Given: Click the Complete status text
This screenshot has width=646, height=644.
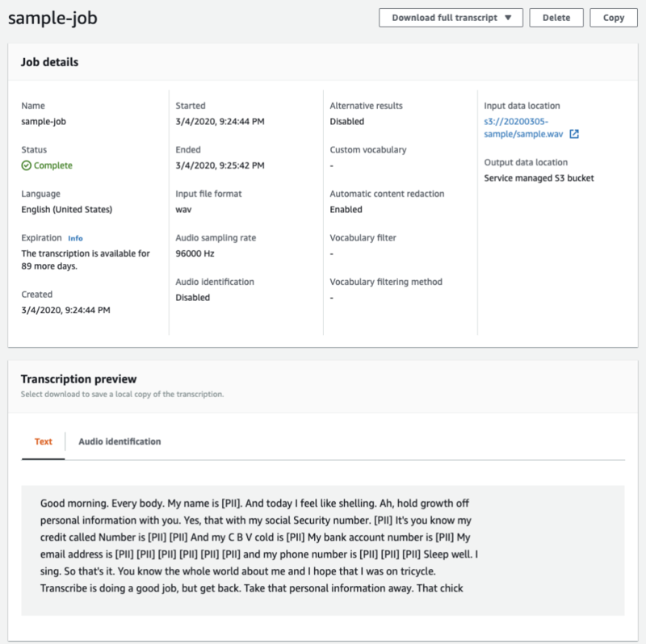Looking at the screenshot, I should point(53,165).
